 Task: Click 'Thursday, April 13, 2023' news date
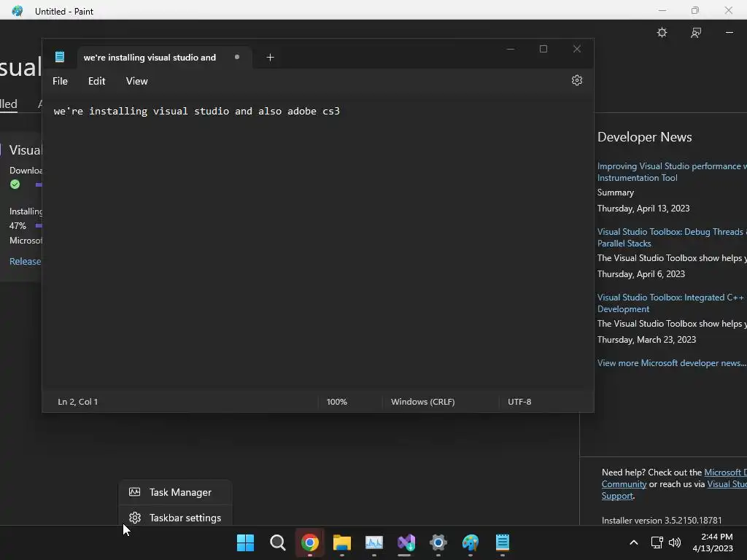click(x=643, y=209)
